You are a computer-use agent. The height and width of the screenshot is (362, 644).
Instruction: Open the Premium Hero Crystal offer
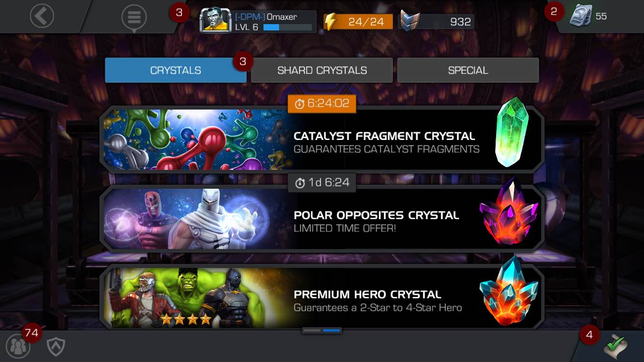pos(322,297)
